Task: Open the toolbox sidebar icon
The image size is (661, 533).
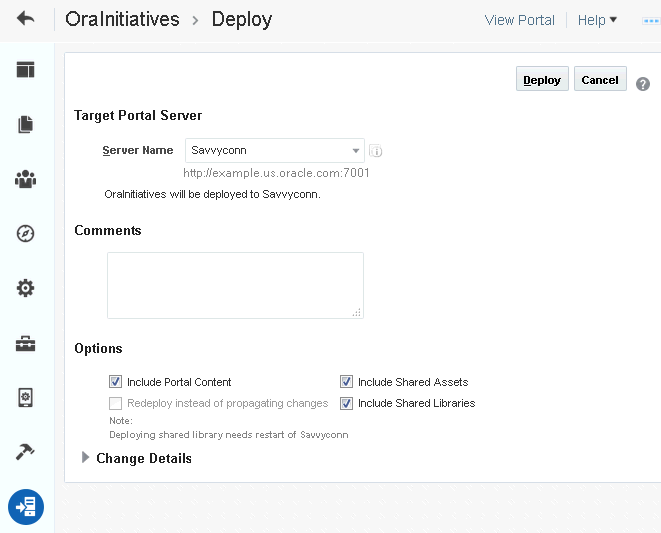Action: (25, 343)
